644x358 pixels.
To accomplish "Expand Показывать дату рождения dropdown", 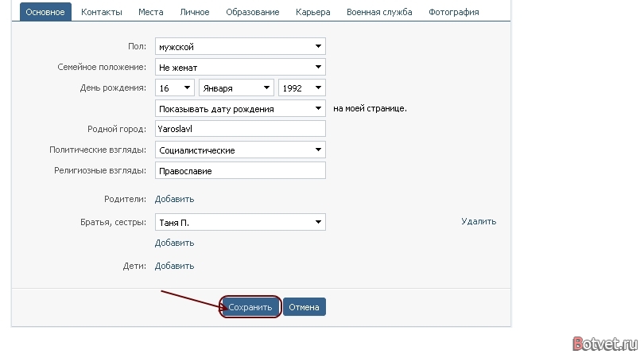I will pyautogui.click(x=240, y=108).
